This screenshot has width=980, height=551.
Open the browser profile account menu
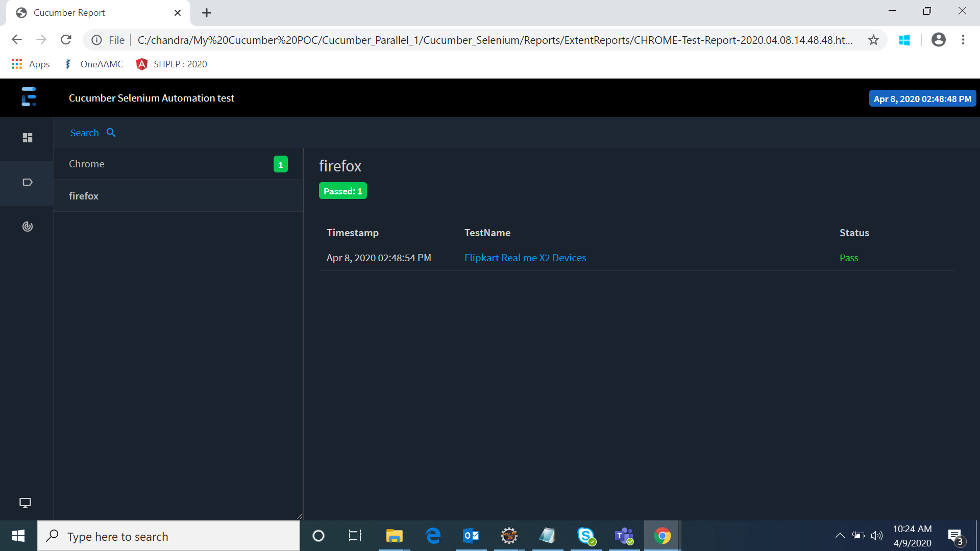(x=939, y=40)
